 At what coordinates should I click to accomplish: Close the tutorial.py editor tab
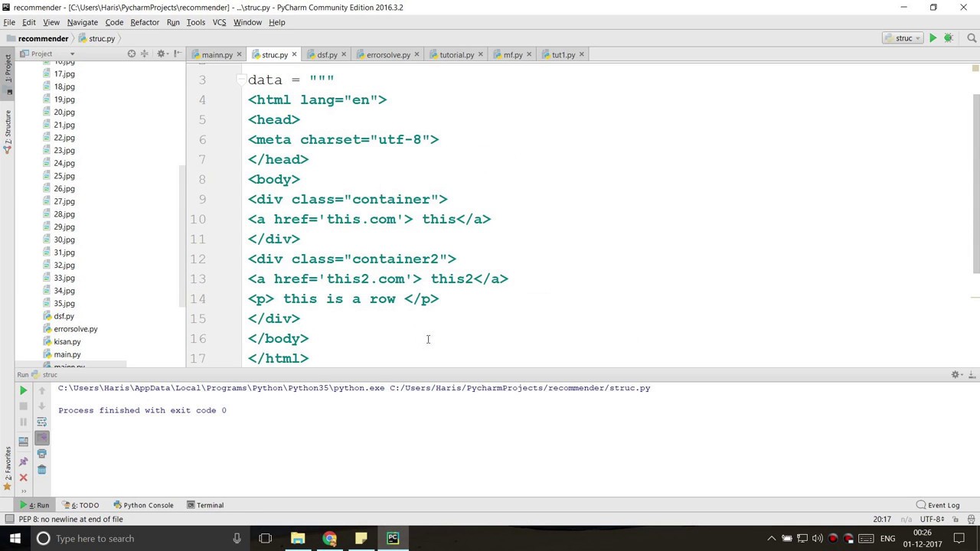point(481,54)
